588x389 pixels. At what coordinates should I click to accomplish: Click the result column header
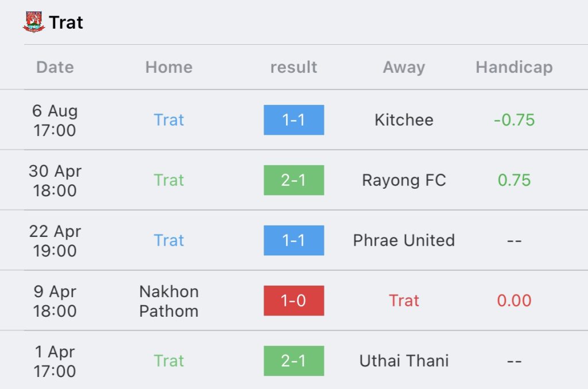[x=293, y=67]
